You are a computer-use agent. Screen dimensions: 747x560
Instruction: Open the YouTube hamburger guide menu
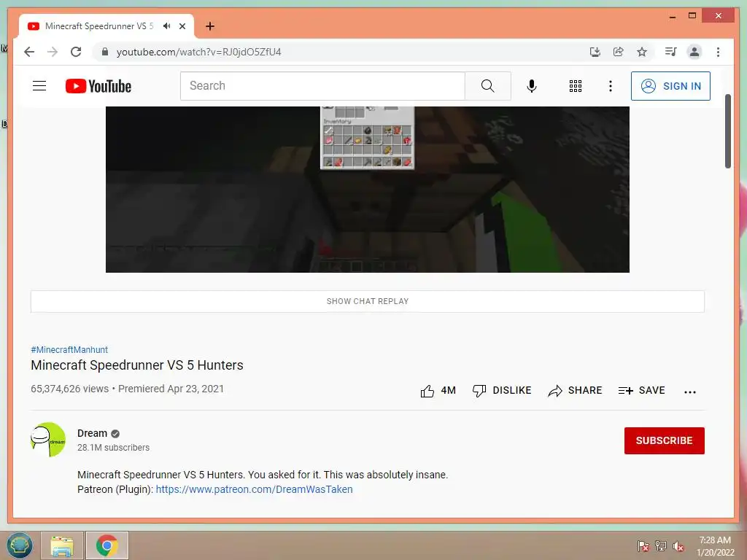[x=39, y=86]
